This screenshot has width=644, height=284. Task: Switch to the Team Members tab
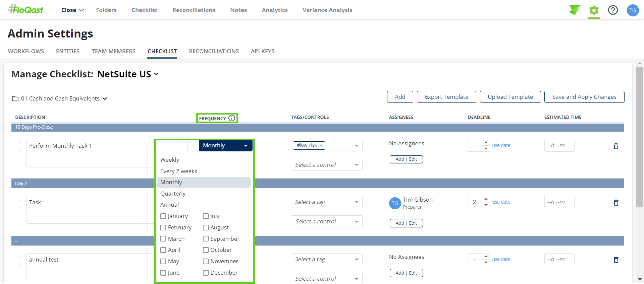point(113,51)
